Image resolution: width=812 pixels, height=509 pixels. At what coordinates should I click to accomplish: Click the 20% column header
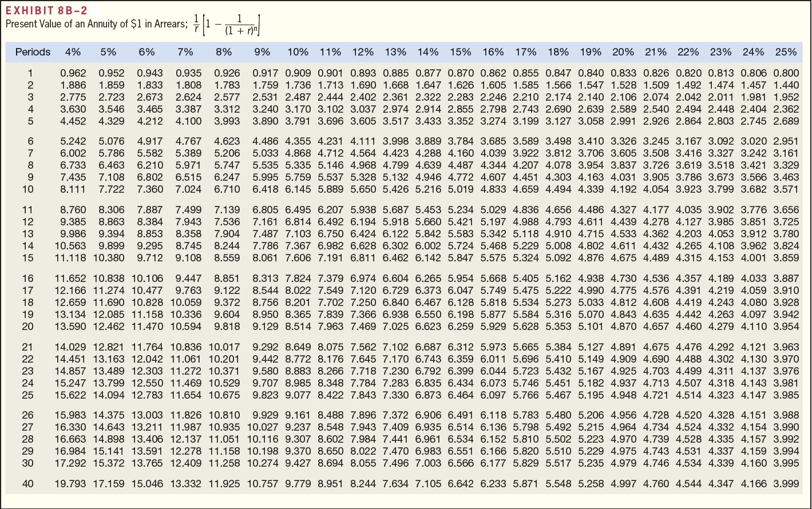[x=624, y=52]
